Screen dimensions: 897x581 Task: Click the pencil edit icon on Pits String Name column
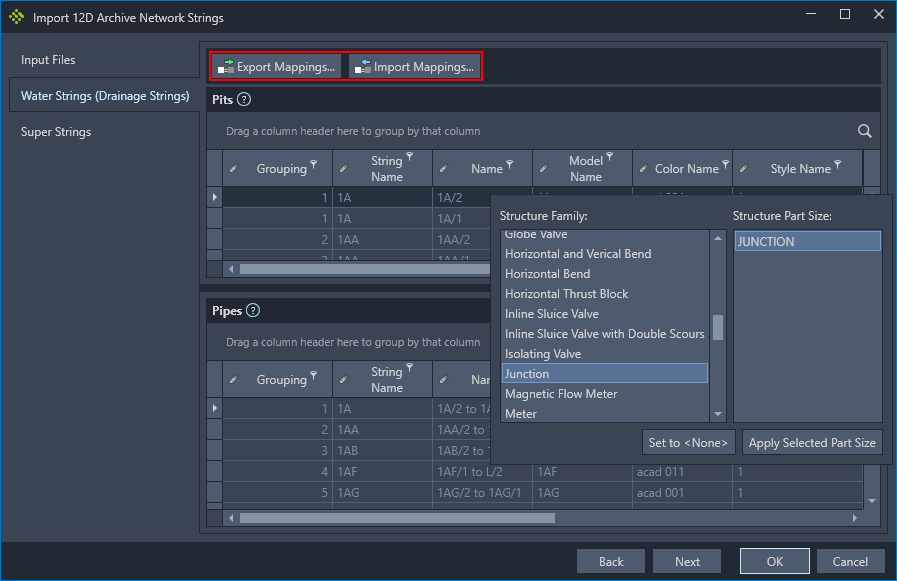point(343,169)
